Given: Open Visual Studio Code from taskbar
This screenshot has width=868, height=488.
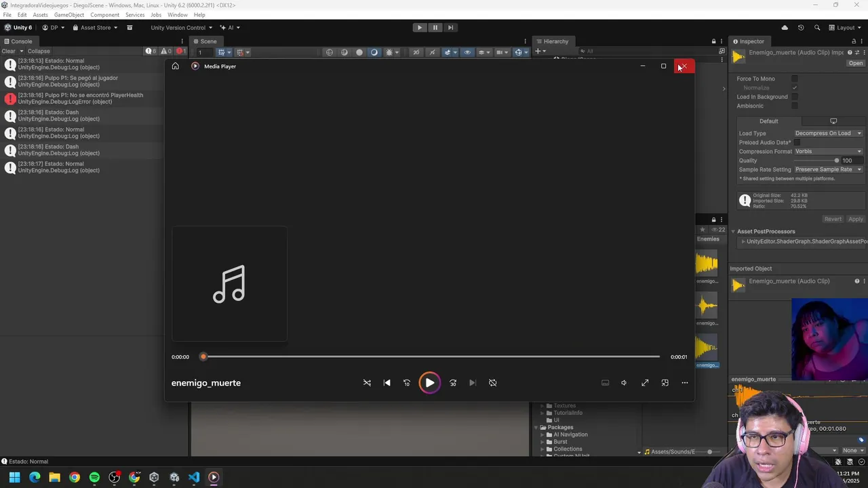Looking at the screenshot, I should (194, 477).
